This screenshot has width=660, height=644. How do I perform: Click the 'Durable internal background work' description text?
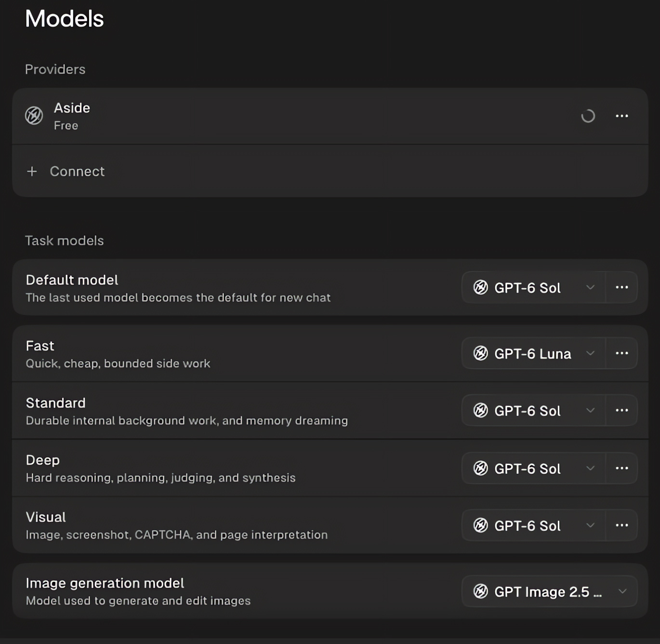(187, 421)
